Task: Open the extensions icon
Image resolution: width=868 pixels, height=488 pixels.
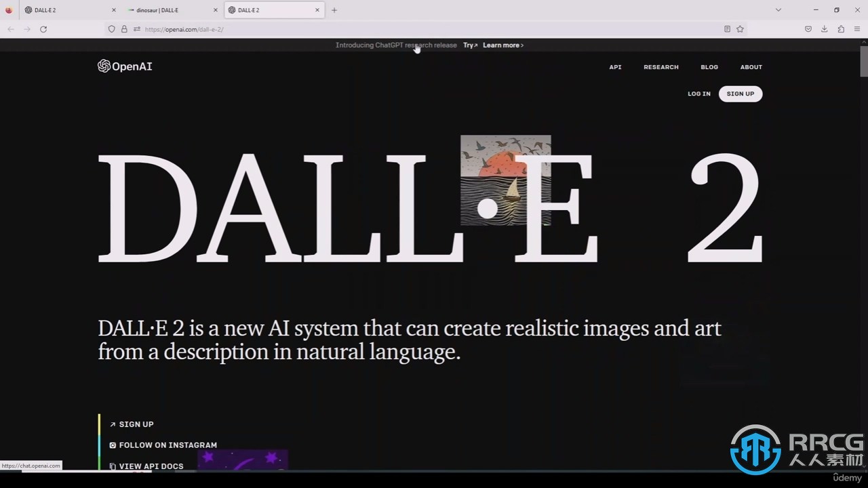Action: [841, 29]
